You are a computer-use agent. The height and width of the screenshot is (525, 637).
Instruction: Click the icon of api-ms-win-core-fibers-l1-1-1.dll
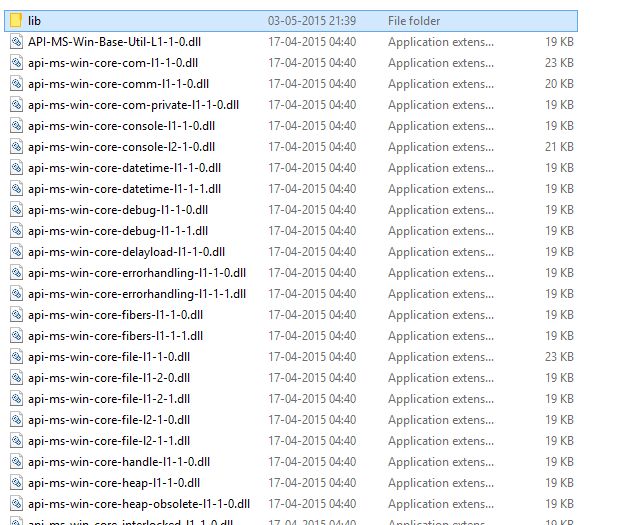coord(16,336)
